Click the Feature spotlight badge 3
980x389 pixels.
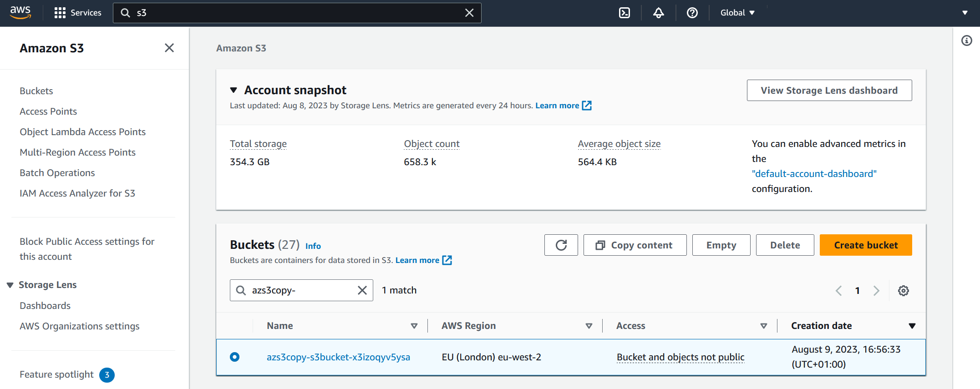pos(107,375)
